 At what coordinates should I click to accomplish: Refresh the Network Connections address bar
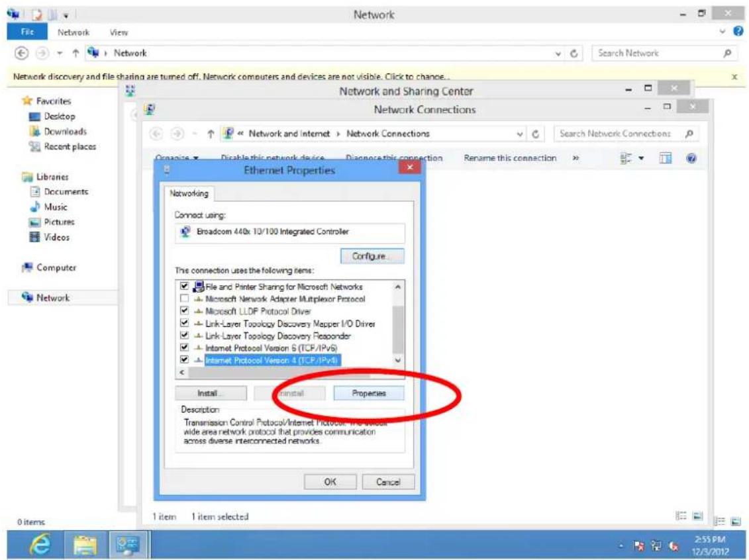pyautogui.click(x=536, y=134)
